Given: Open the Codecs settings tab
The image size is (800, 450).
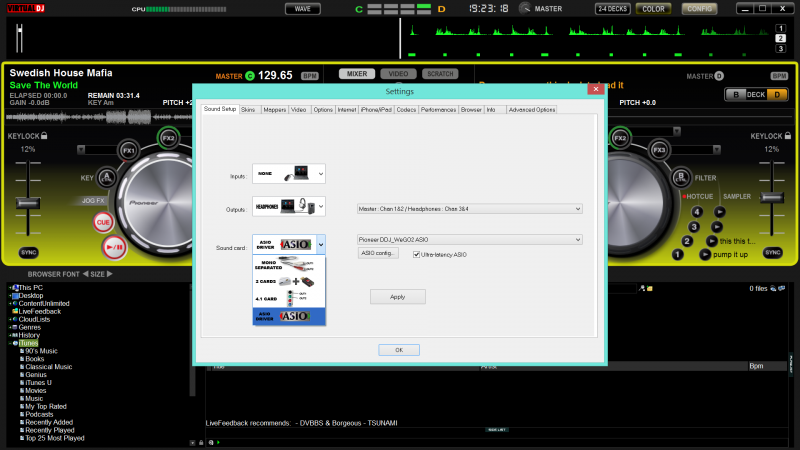Looking at the screenshot, I should click(x=406, y=110).
